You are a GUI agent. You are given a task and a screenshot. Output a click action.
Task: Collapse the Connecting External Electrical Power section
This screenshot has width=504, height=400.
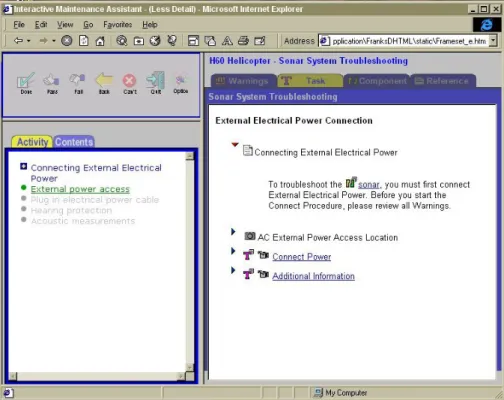click(235, 144)
